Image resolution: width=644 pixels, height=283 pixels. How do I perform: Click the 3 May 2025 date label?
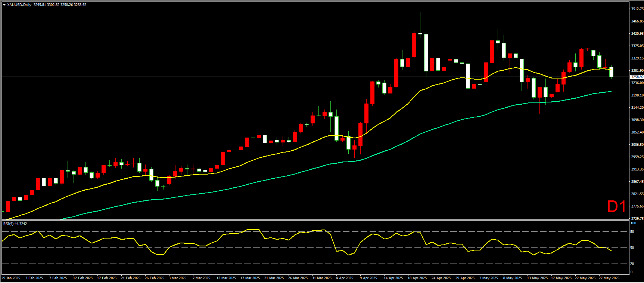489,278
